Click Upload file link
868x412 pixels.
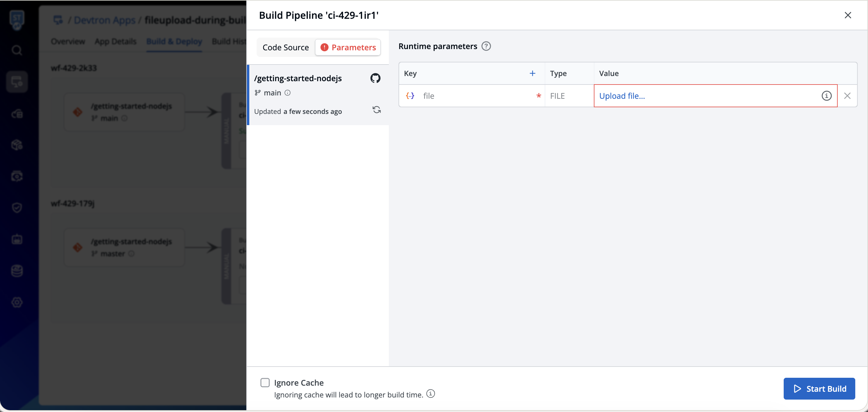622,96
